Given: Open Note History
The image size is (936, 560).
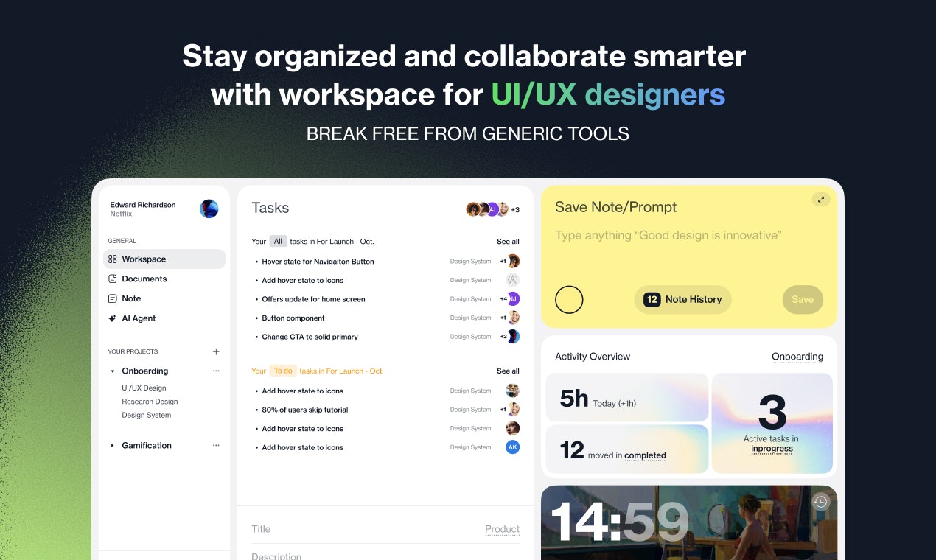Looking at the screenshot, I should coord(682,299).
